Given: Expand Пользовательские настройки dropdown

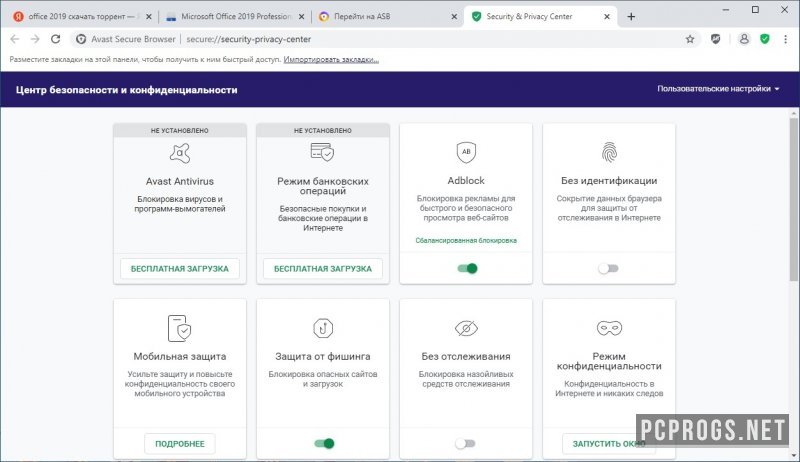Looking at the screenshot, I should (718, 89).
